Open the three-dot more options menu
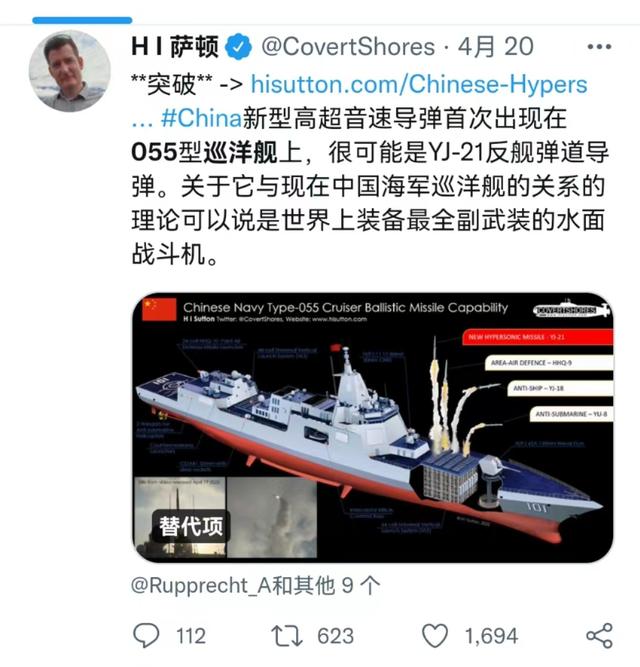Image resolution: width=640 pixels, height=667 pixels. click(x=599, y=46)
